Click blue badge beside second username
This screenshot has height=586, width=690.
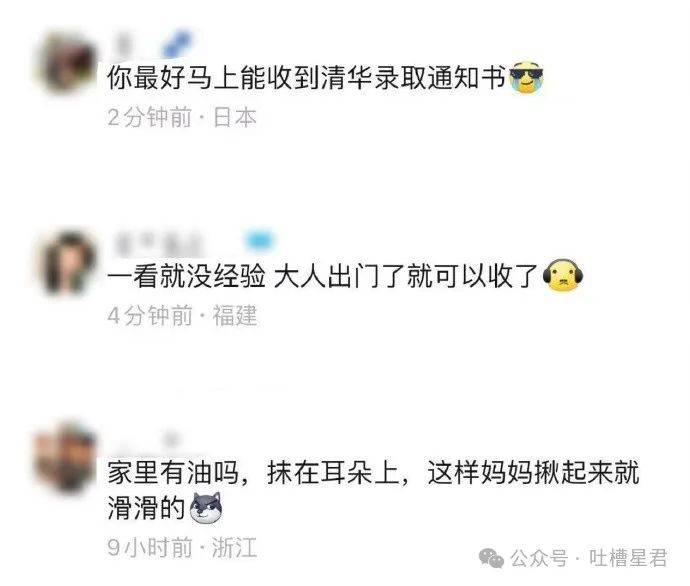260,241
